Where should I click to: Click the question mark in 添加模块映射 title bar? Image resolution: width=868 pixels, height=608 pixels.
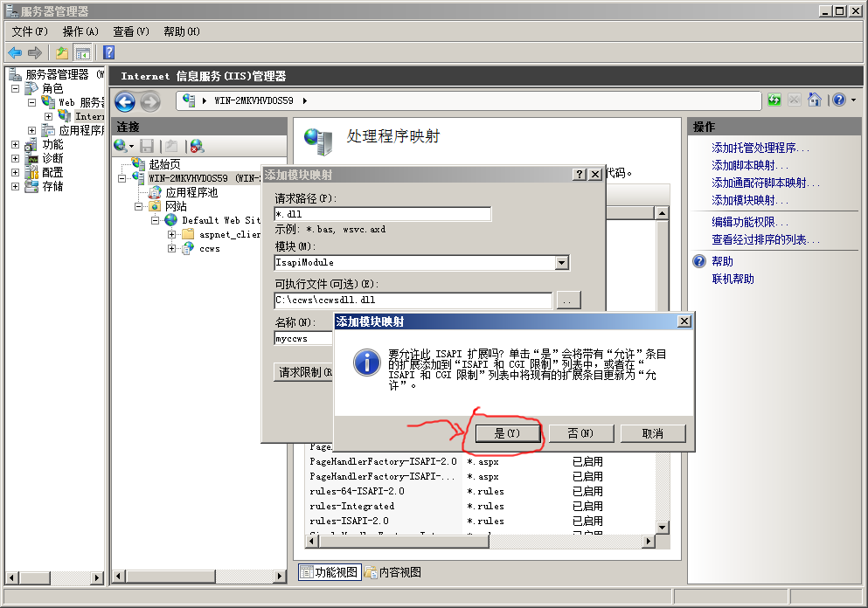coord(579,175)
